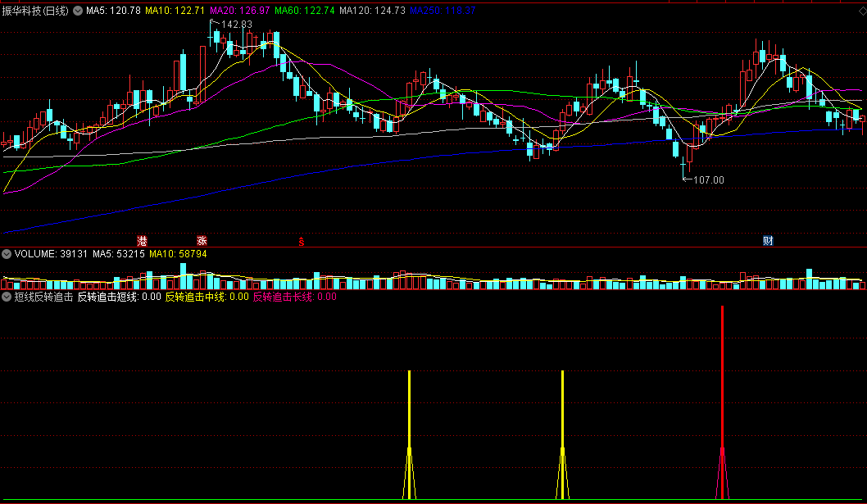Open the VOLUME panel indicator dropdown
This screenshot has height=504, width=867.
[x=7, y=254]
